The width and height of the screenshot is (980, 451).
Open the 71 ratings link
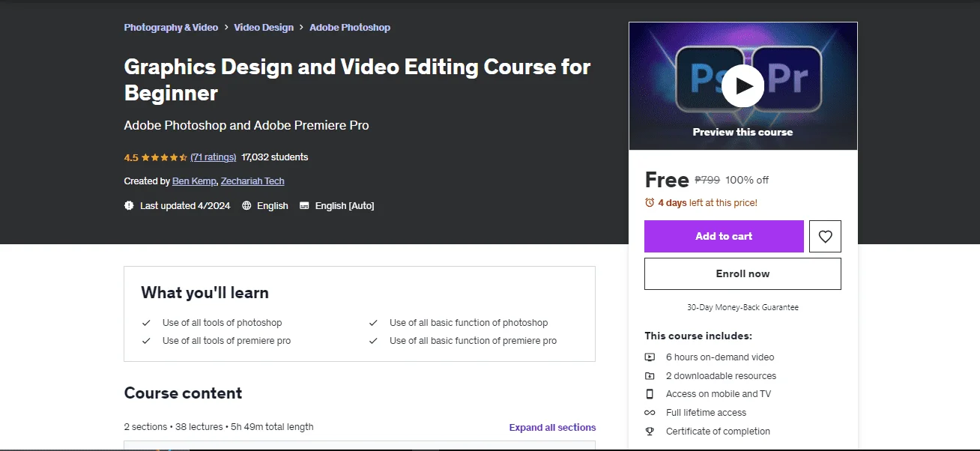(214, 157)
